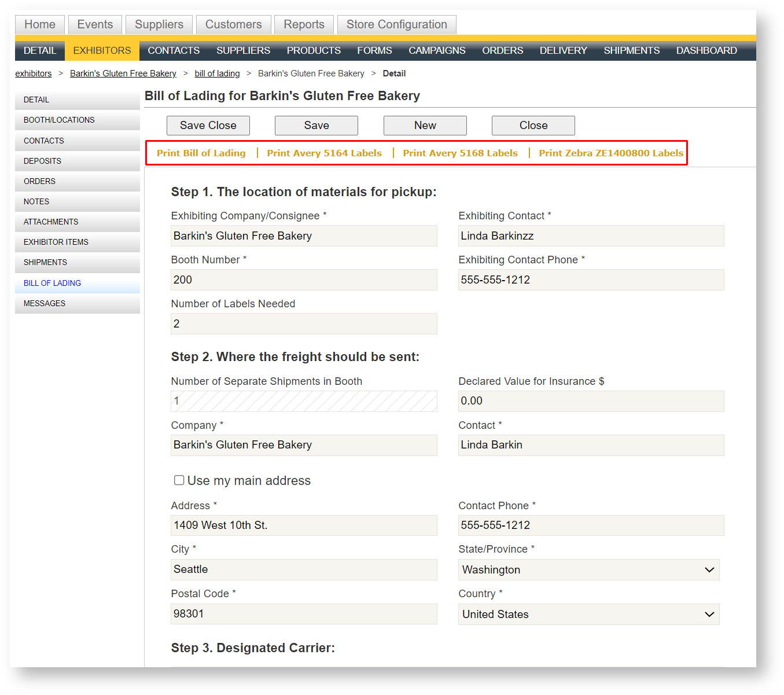Print the Bill of Lading

click(201, 153)
